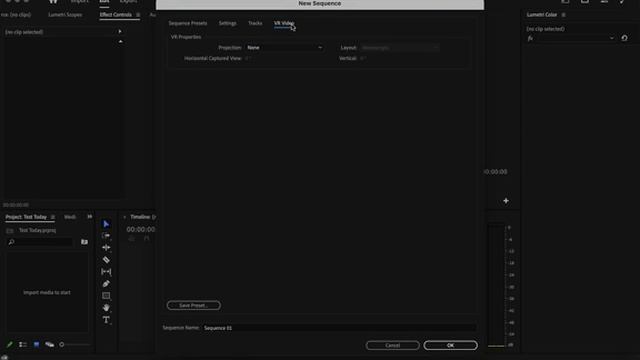The width and height of the screenshot is (640, 360).
Task: Select the Track Select Forward tool
Action: (106, 236)
